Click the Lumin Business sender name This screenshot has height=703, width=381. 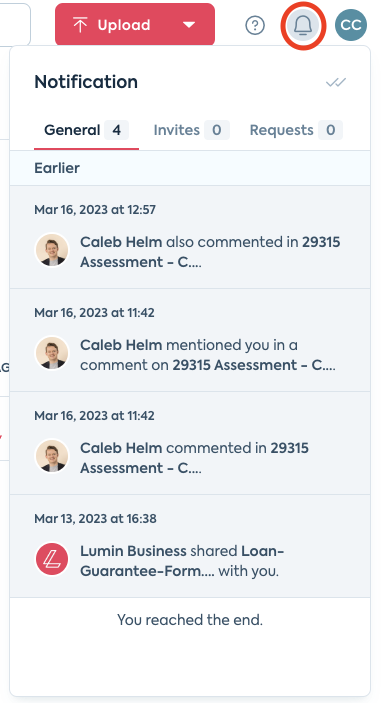click(x=133, y=551)
